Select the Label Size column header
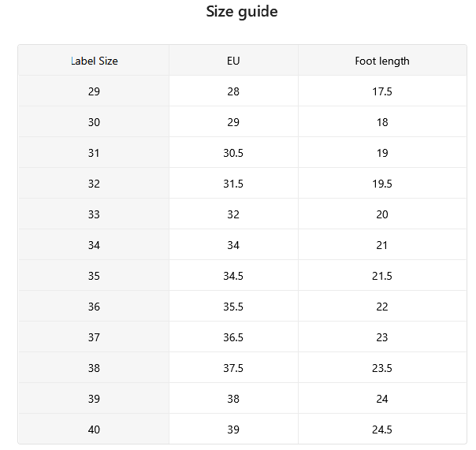The width and height of the screenshot is (476, 450). click(94, 61)
